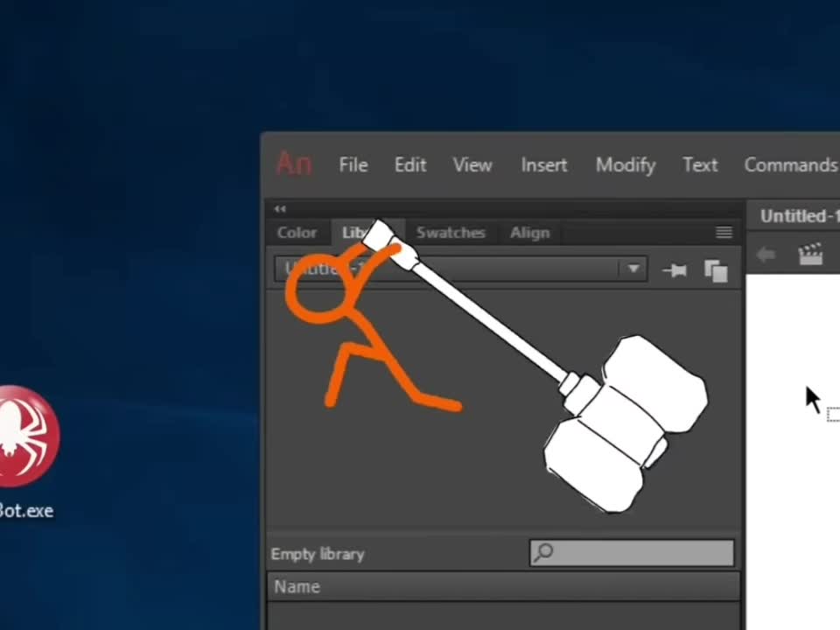
Task: Click the magnifier icon in library search
Action: click(x=543, y=551)
